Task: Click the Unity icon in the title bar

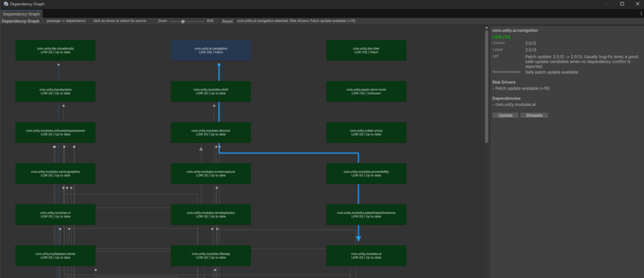Action: click(x=5, y=4)
